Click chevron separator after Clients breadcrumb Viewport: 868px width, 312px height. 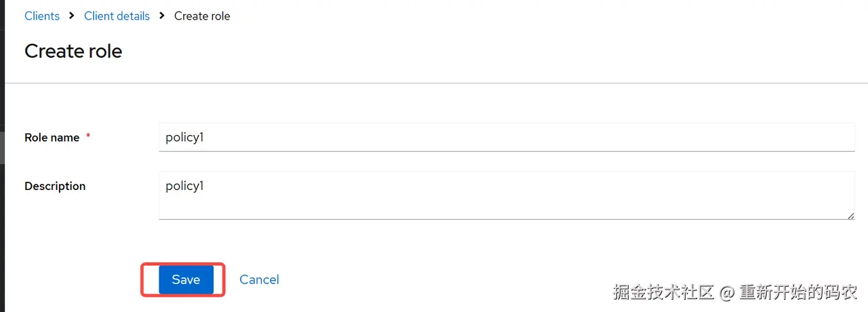(72, 15)
